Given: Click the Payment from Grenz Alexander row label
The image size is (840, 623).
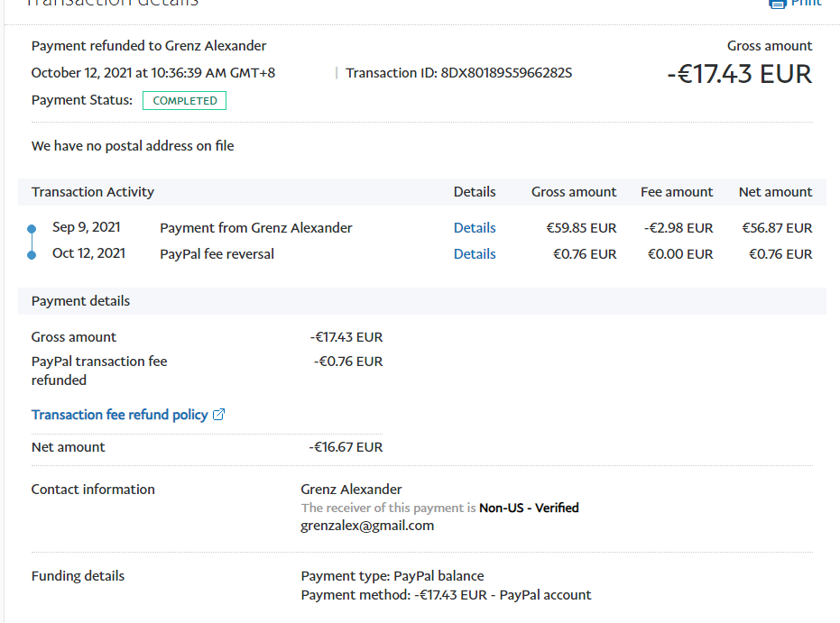Looking at the screenshot, I should pyautogui.click(x=255, y=228).
